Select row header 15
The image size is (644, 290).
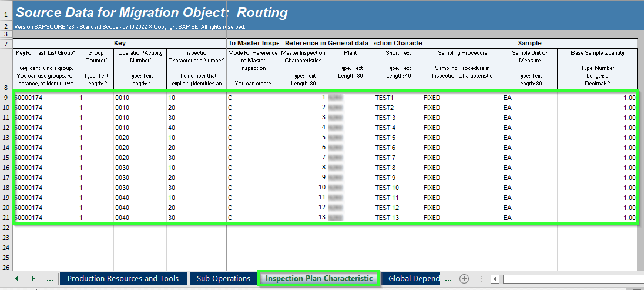pos(6,158)
